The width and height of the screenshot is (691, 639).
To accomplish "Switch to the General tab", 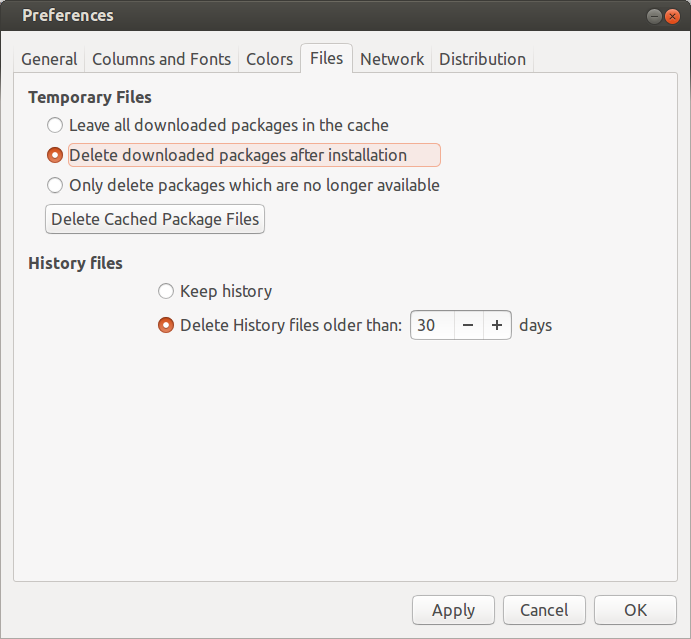I will [x=49, y=59].
